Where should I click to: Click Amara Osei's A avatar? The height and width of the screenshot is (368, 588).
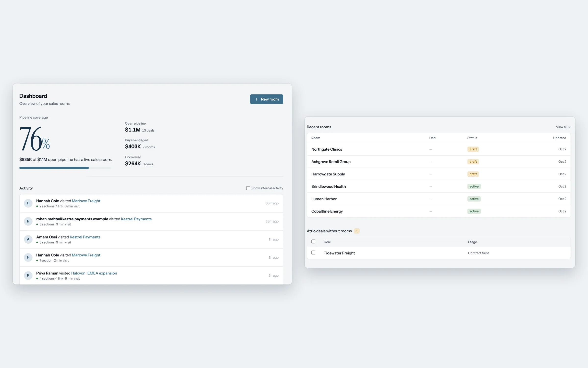point(28,239)
